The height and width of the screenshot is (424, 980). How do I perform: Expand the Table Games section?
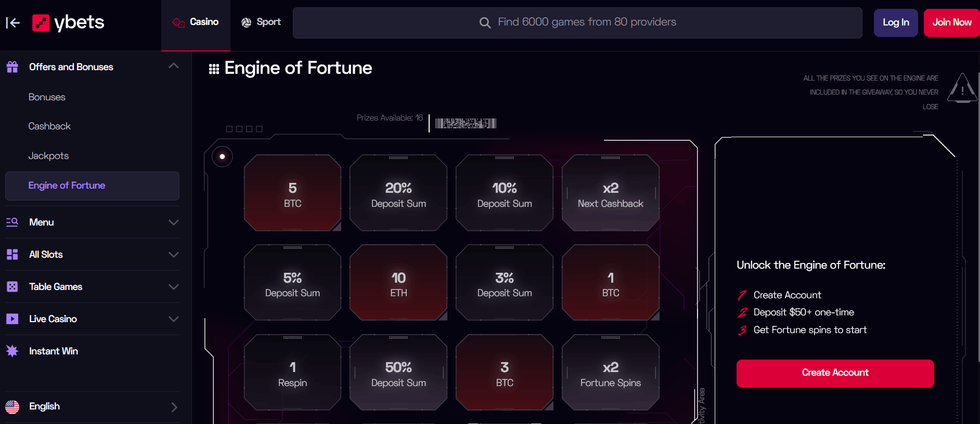[174, 287]
